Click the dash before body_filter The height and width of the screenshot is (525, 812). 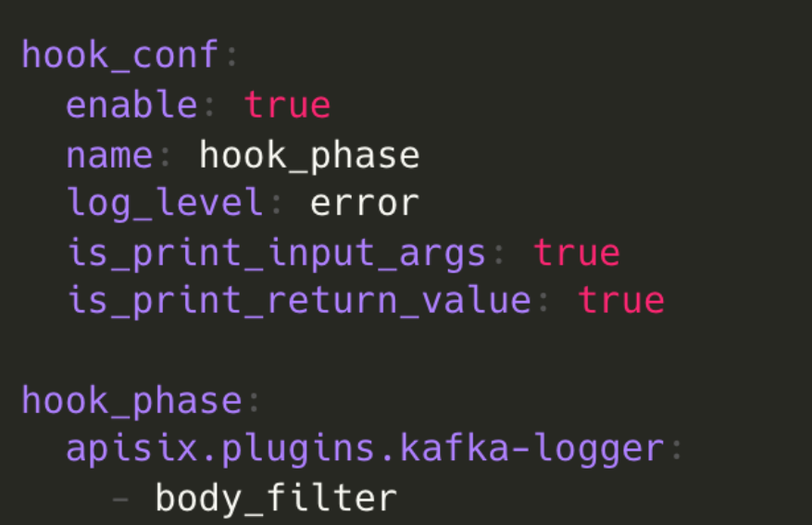(x=119, y=498)
